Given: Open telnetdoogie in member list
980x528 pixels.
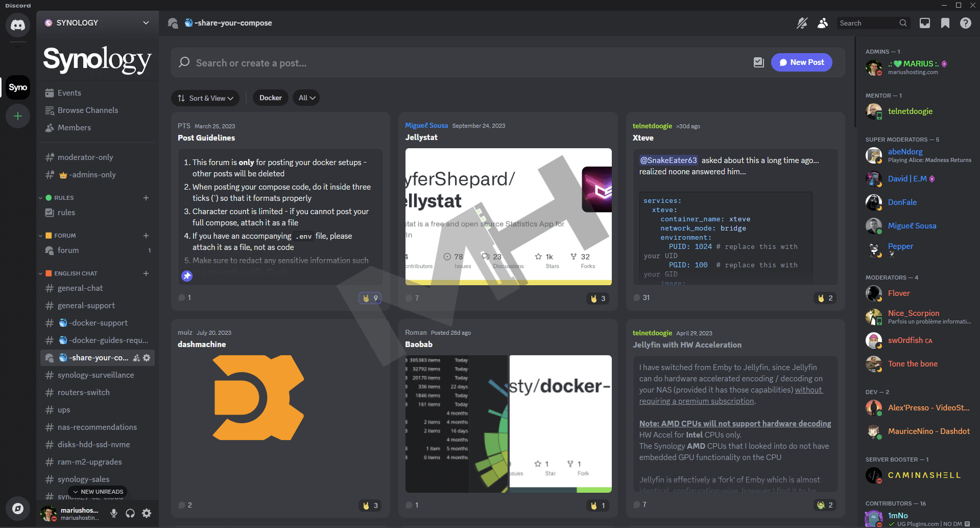Looking at the screenshot, I should click(x=918, y=111).
